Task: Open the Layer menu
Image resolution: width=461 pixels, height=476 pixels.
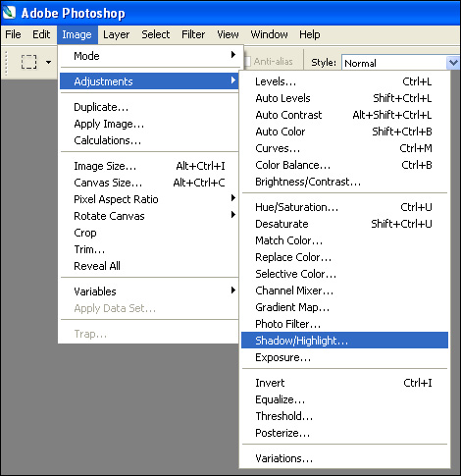Action: click(x=117, y=34)
